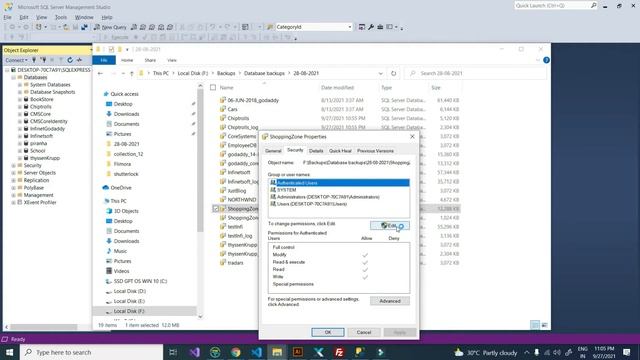Open the Share tab in File Explorer
This screenshot has width=640, height=360.
(x=150, y=60)
